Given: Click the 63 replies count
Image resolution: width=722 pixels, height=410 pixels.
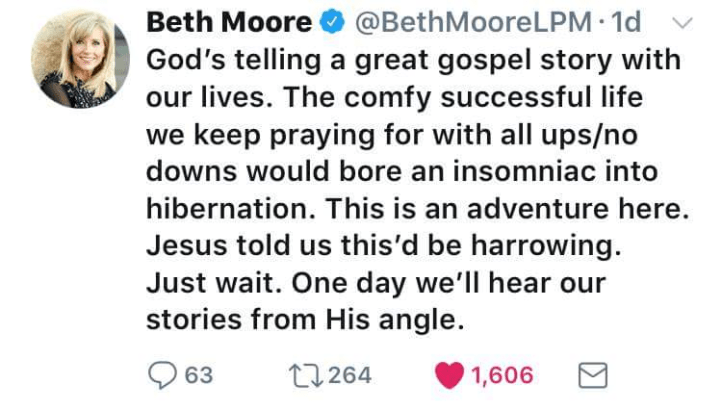Looking at the screenshot, I should click(199, 375).
